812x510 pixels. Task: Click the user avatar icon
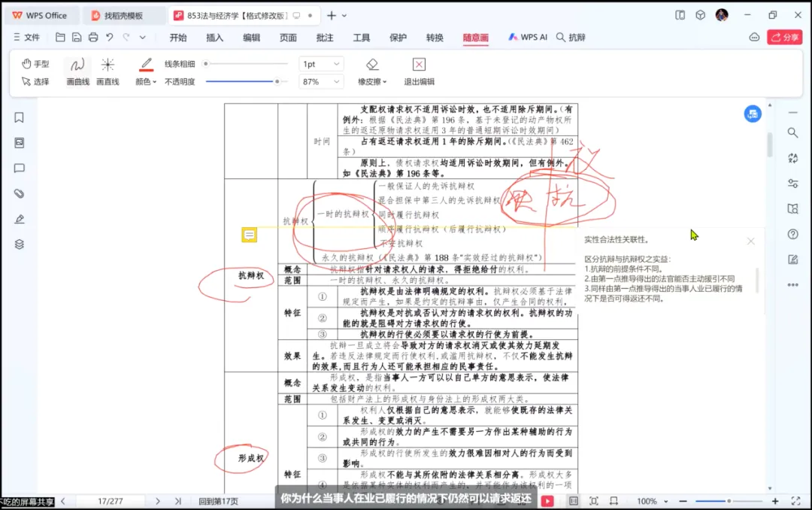(722, 15)
